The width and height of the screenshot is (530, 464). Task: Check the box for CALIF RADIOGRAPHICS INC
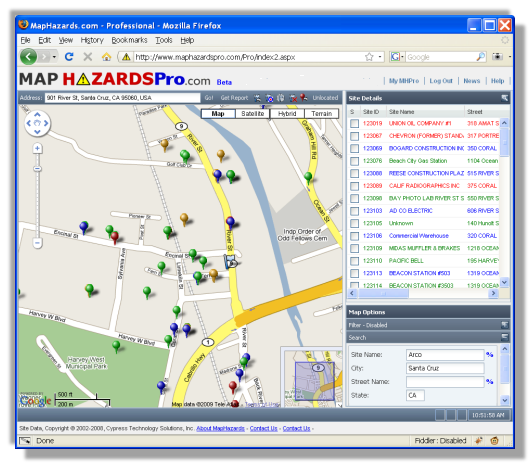354,186
